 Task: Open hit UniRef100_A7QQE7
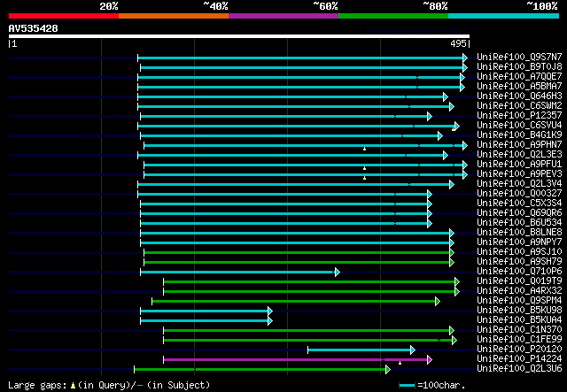click(x=519, y=76)
